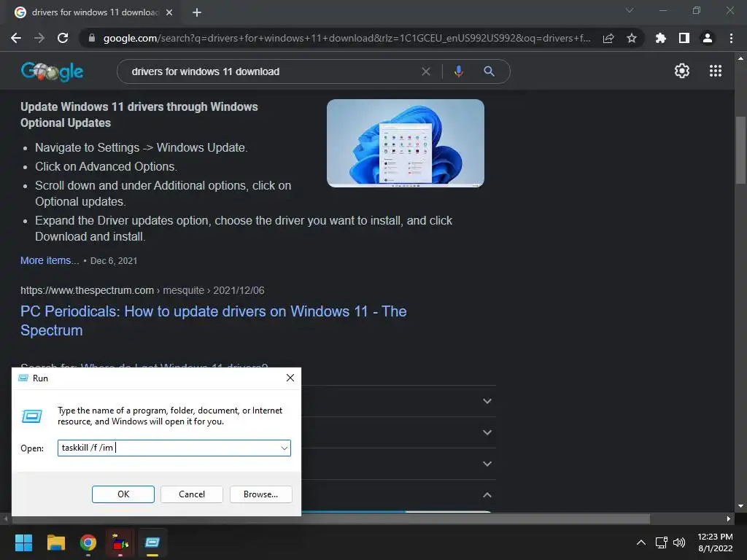Click the address bar URL

347,38
